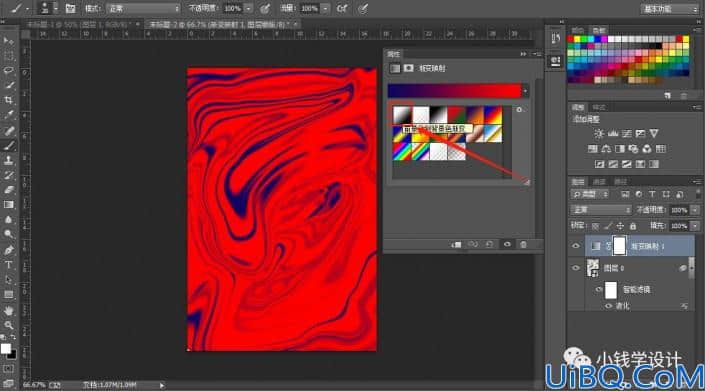Delete adjustment layer from Properties panel trash
Image resolution: width=705 pixels, height=391 pixels.
(523, 244)
